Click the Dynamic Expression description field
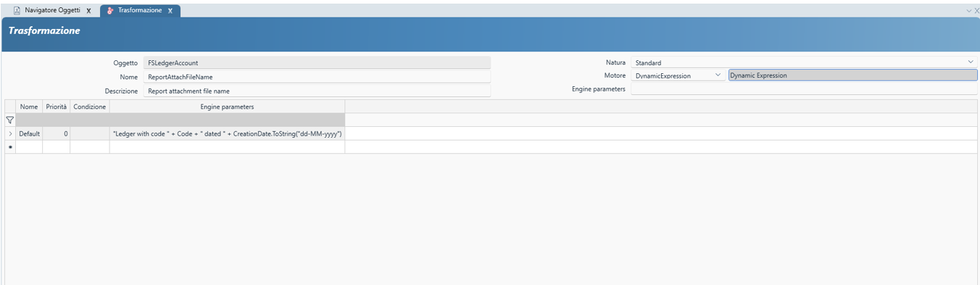This screenshot has width=980, height=285. point(852,75)
